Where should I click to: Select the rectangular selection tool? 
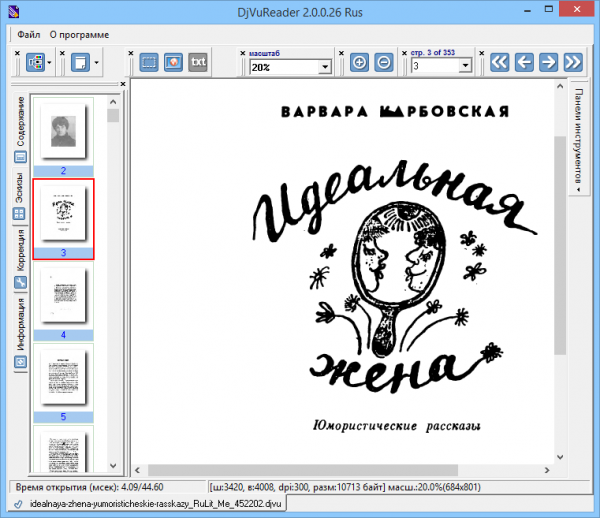[149, 62]
